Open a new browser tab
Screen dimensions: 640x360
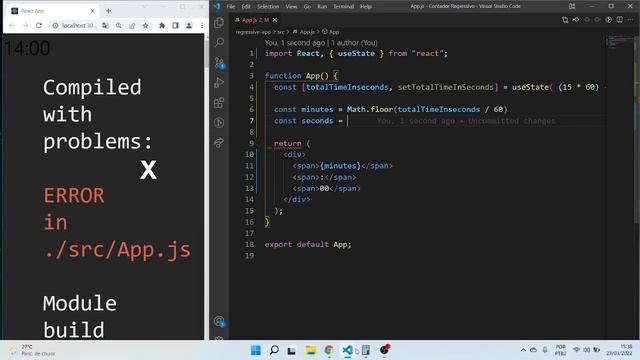click(108, 11)
